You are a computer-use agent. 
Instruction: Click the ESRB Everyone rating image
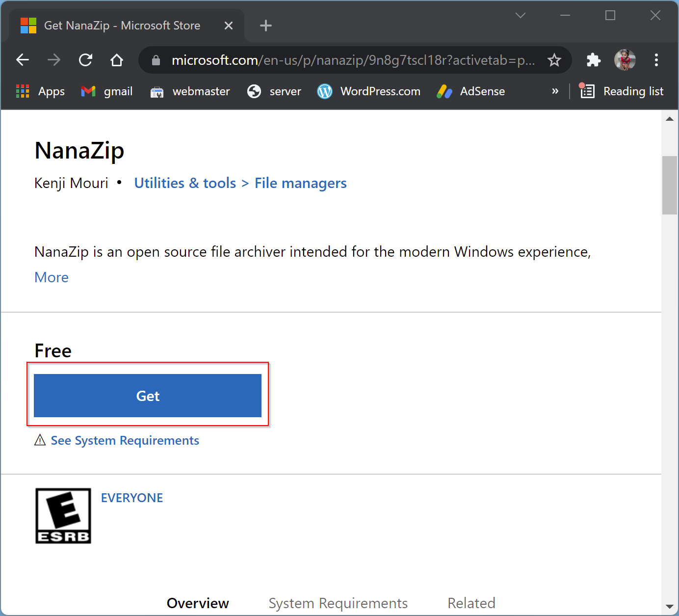pyautogui.click(x=63, y=516)
